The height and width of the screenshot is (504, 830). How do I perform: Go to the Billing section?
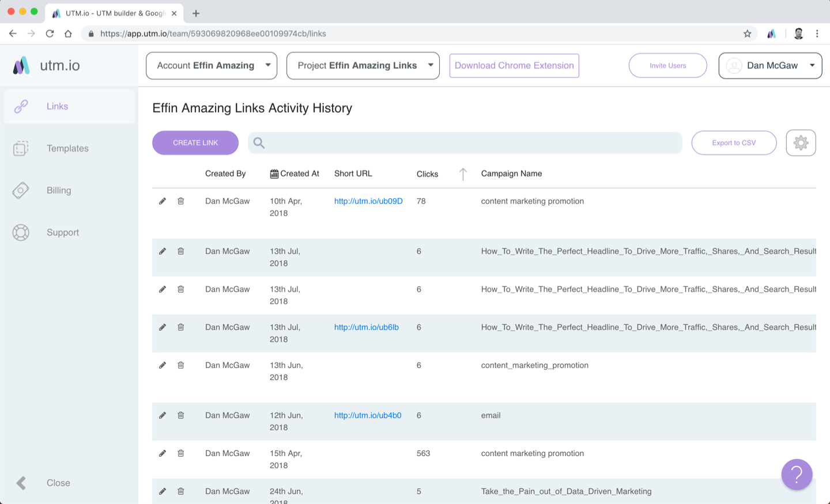click(69, 191)
